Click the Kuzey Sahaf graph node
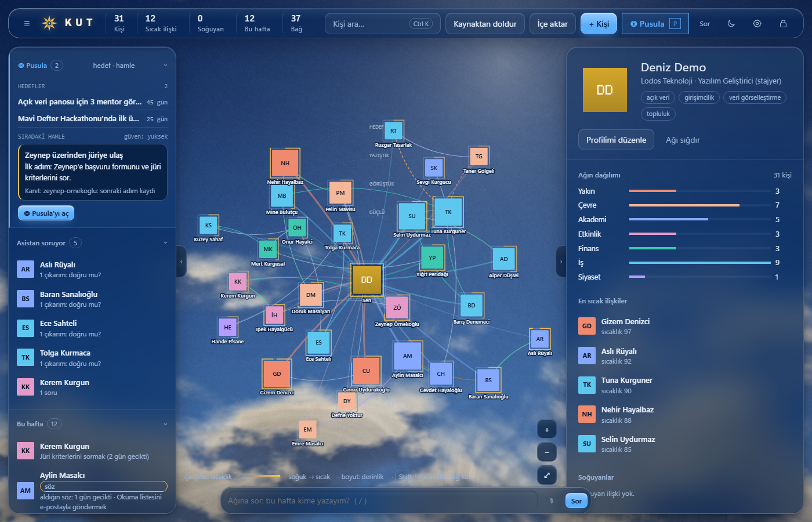 point(208,226)
